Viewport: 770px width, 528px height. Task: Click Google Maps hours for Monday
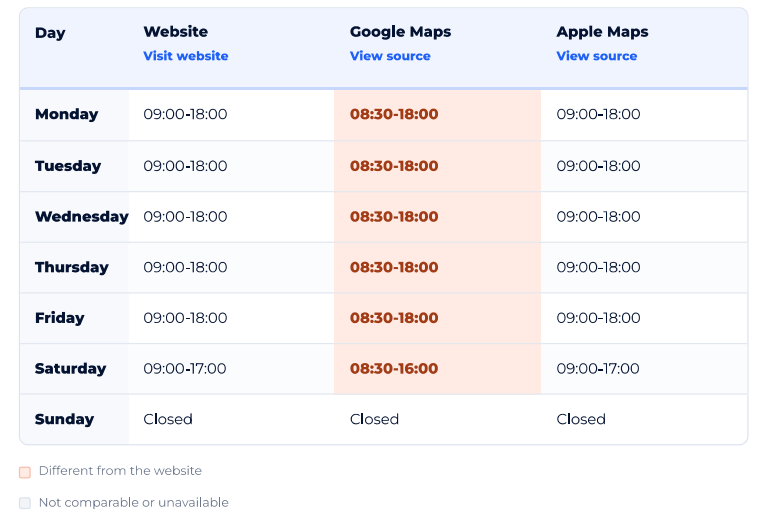[x=394, y=114]
